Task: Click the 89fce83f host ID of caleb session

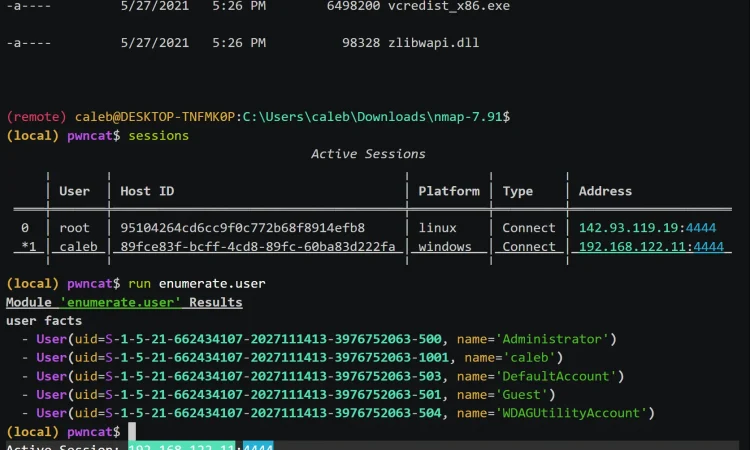Action: 258,247
